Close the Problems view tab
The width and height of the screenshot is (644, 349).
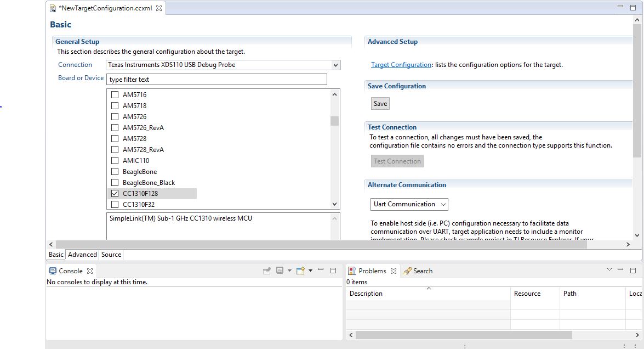click(x=394, y=271)
